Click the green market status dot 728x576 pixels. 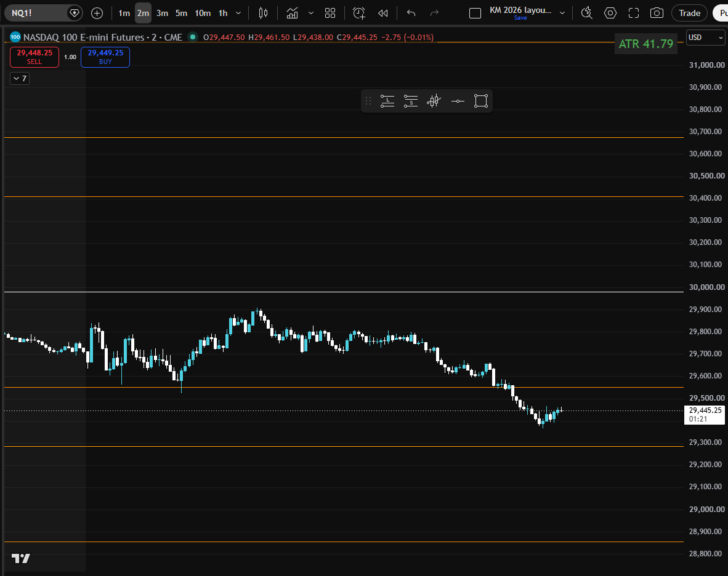(193, 37)
